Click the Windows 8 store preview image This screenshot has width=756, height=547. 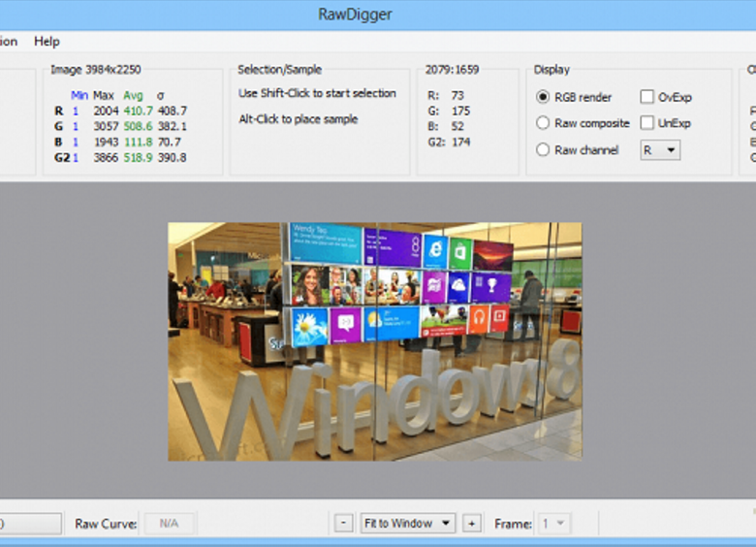tap(375, 341)
